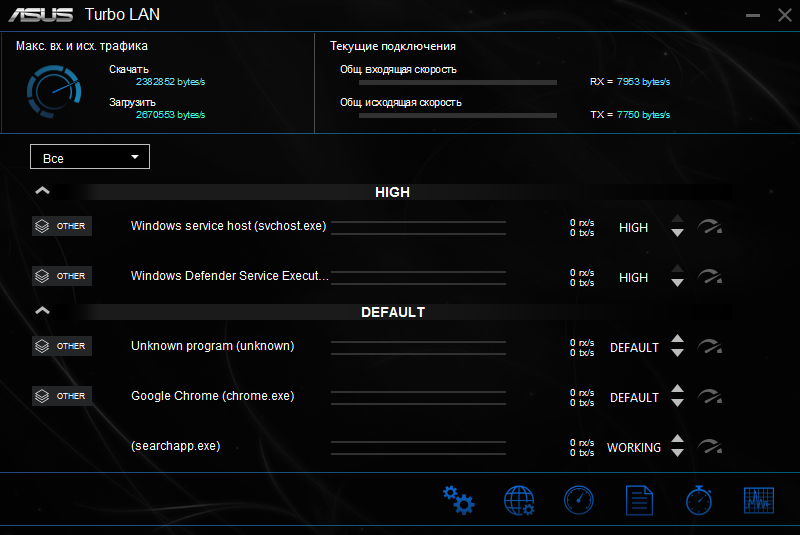Open the gears settings icon
Image resolution: width=800 pixels, height=535 pixels.
458,500
